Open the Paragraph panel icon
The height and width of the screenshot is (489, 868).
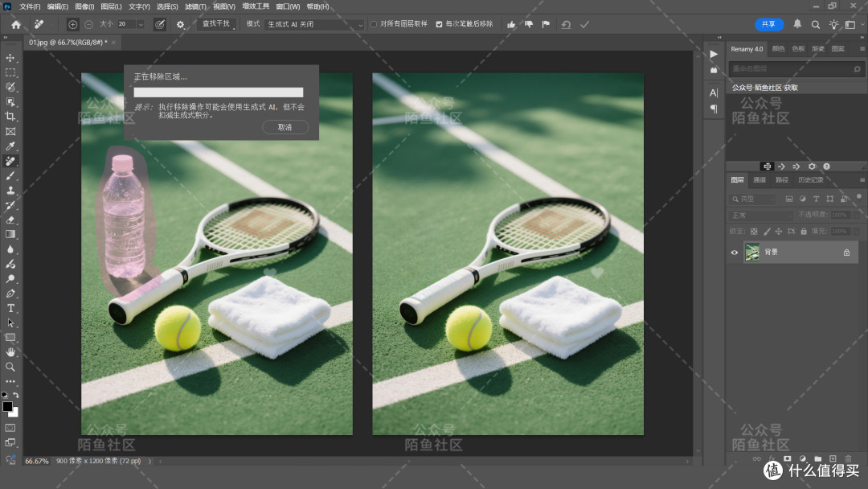[714, 109]
